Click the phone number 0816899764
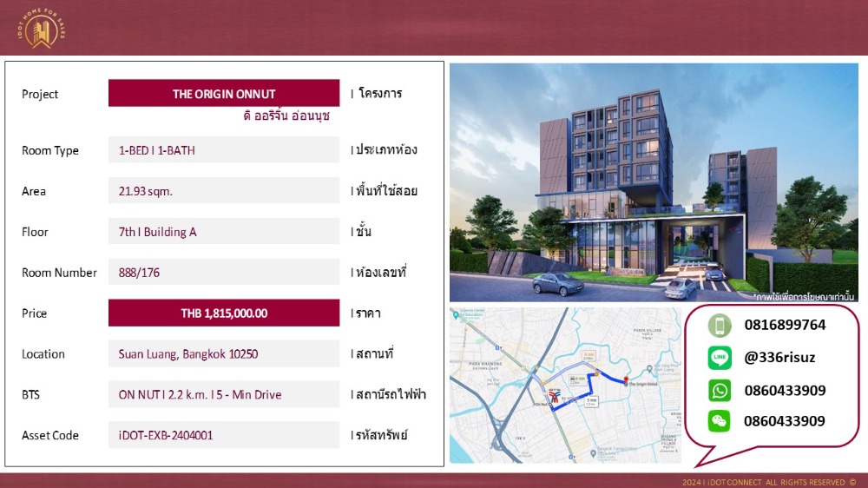The image size is (868, 488). coord(785,325)
